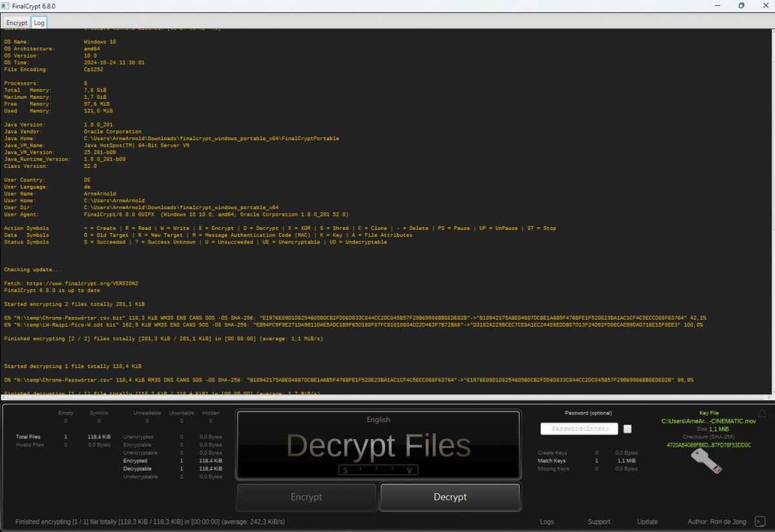This screenshot has height=532, width=775.
Task: Click the Action Symbols legend line
Action: (x=280, y=228)
